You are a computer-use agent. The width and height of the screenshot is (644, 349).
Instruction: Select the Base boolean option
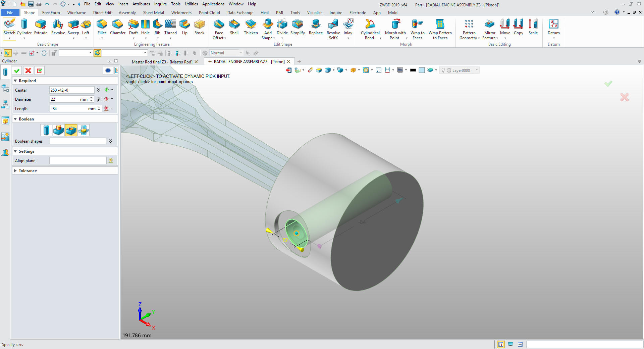(46, 130)
